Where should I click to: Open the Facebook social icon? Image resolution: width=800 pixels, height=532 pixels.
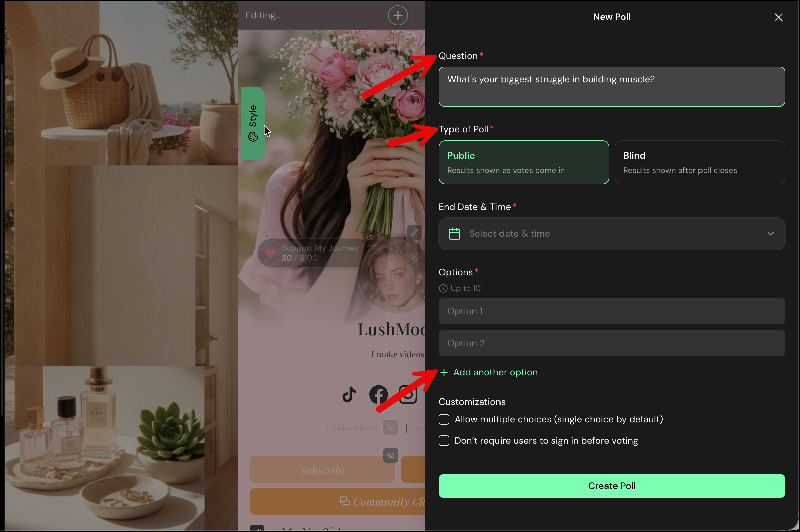pos(378,394)
